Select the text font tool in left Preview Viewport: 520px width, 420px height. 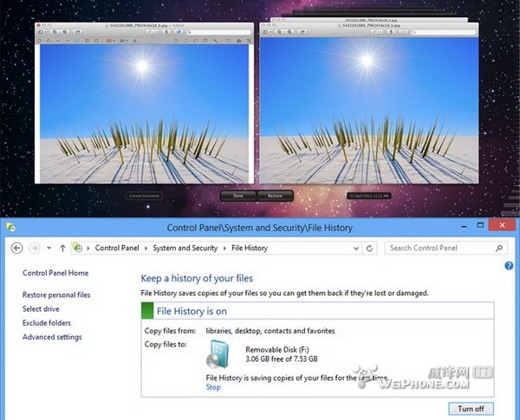click(x=134, y=41)
